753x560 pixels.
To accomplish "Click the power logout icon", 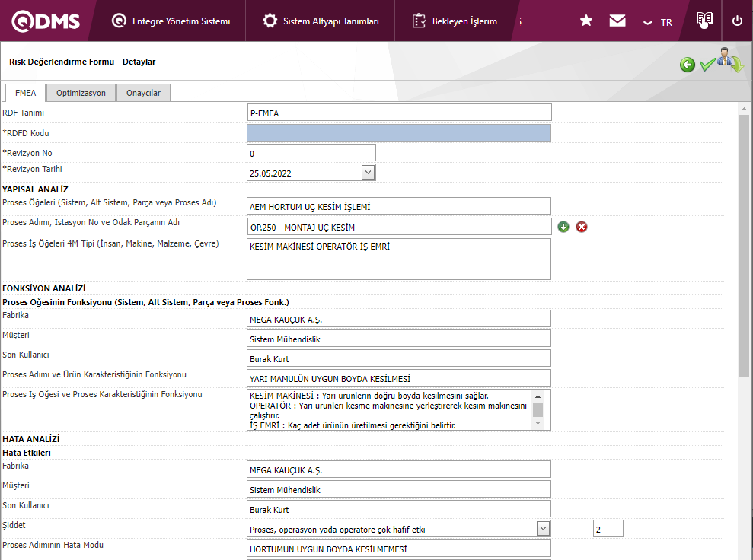I will click(x=737, y=21).
